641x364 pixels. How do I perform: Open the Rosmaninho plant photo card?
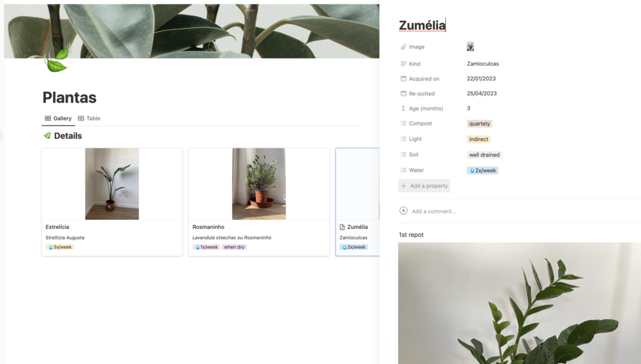click(259, 202)
